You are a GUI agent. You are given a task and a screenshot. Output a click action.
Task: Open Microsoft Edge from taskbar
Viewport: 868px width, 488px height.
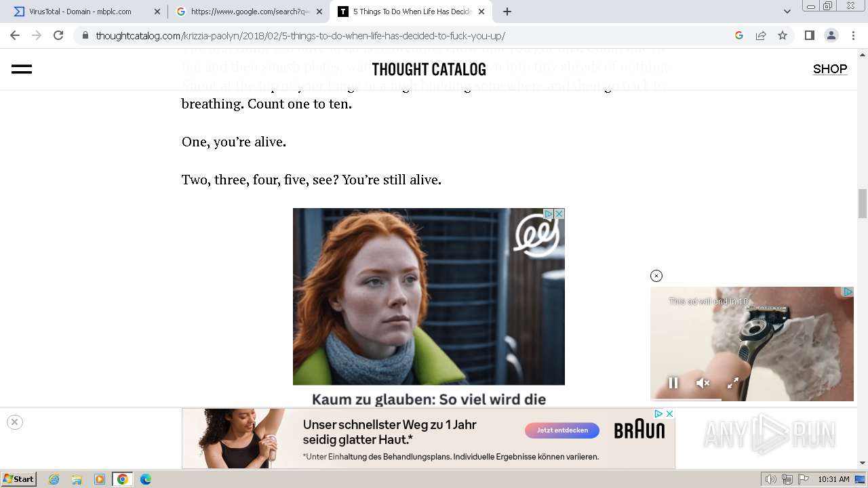(x=145, y=479)
